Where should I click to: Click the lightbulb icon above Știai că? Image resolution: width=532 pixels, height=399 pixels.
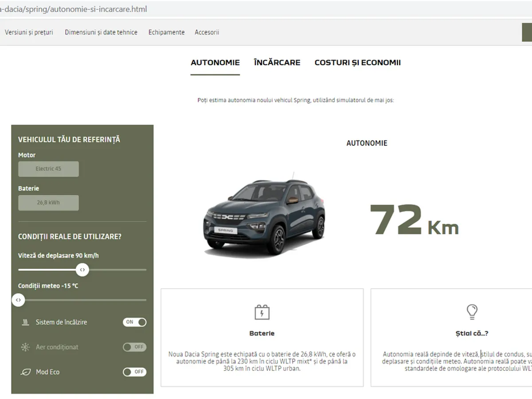[472, 312]
